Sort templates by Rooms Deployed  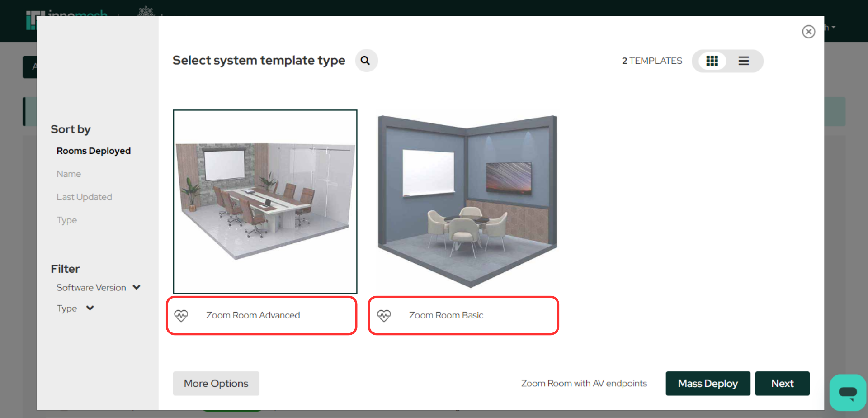(94, 151)
